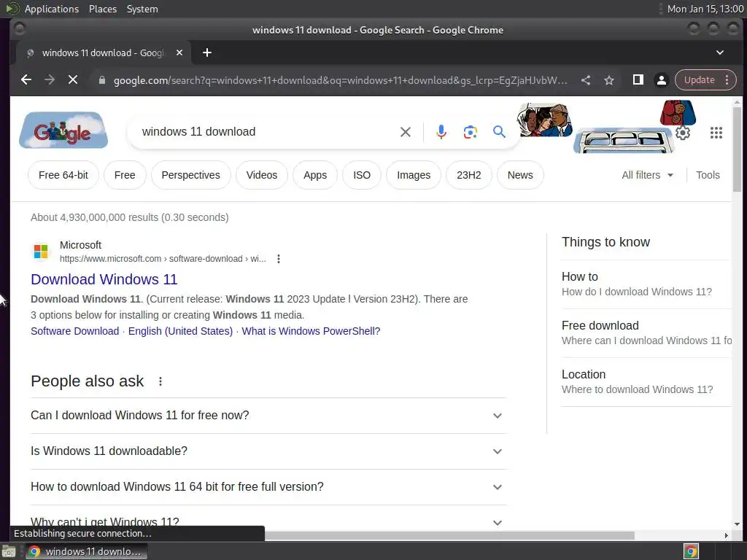Open What is Windows PowerShell link

click(311, 331)
